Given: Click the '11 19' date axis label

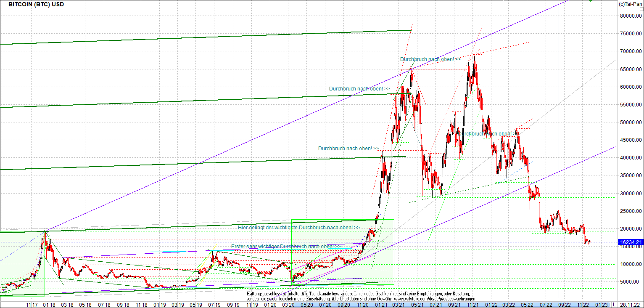Looking at the screenshot, I should coord(253,305).
